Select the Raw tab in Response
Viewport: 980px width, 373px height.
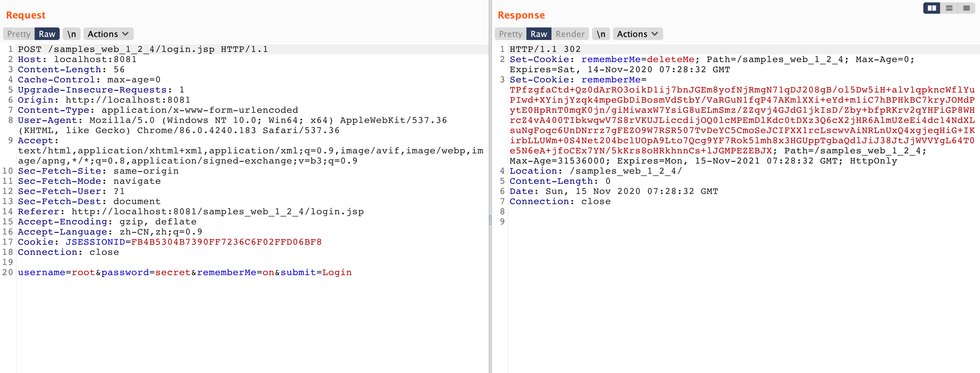point(538,34)
